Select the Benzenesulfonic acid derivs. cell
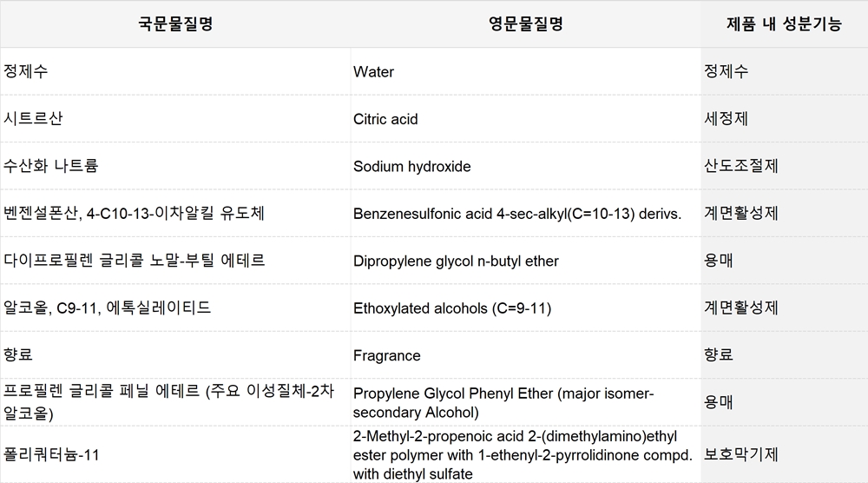The image size is (868, 483). [x=525, y=213]
